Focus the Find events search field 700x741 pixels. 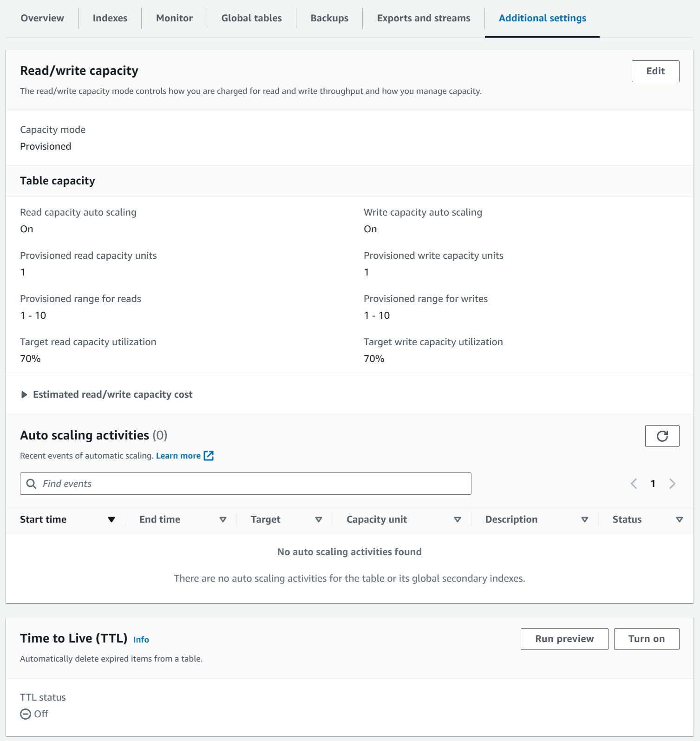[255, 484]
